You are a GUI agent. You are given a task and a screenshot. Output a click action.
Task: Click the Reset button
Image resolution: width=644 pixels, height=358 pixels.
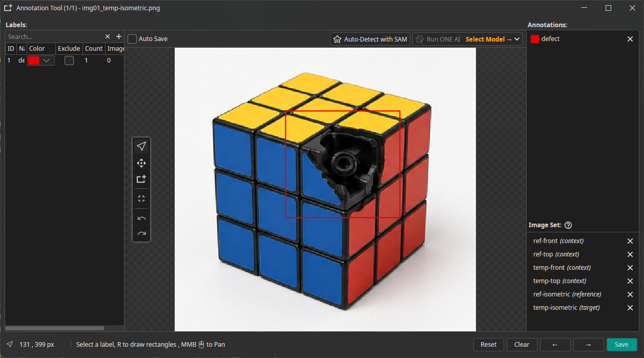coord(489,345)
